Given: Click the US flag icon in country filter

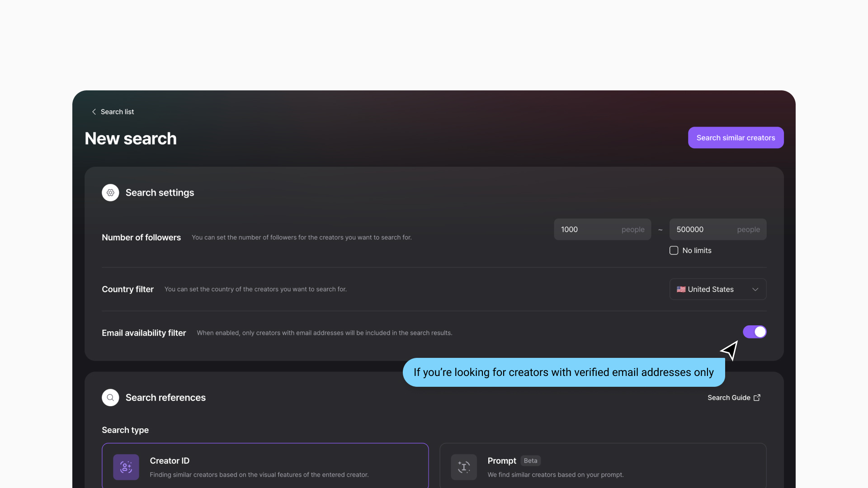Looking at the screenshot, I should click(681, 289).
